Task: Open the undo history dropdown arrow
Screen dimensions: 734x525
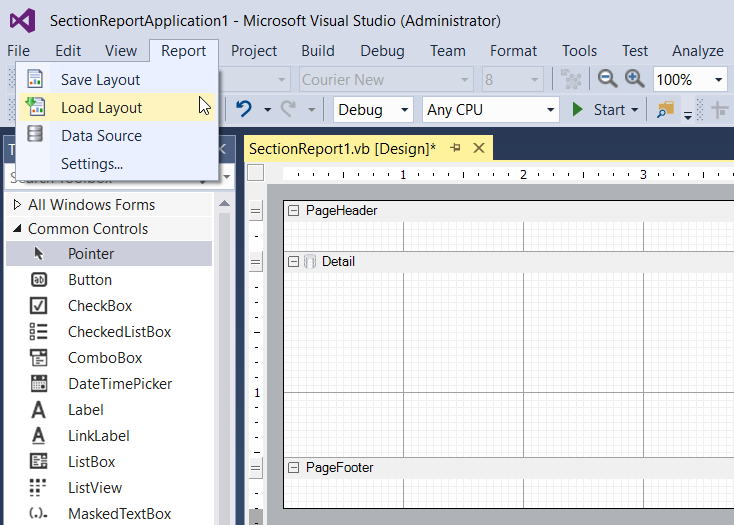Action: tap(267, 110)
